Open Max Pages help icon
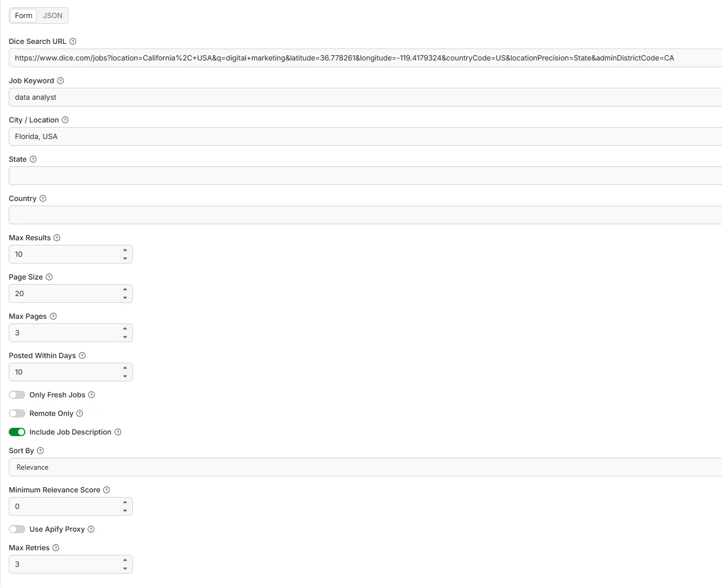 (x=53, y=316)
